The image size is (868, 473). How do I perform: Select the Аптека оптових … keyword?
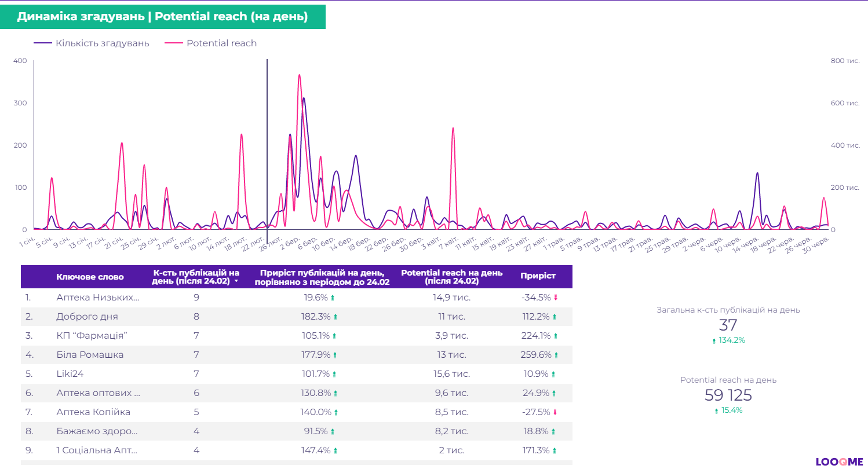coord(98,393)
